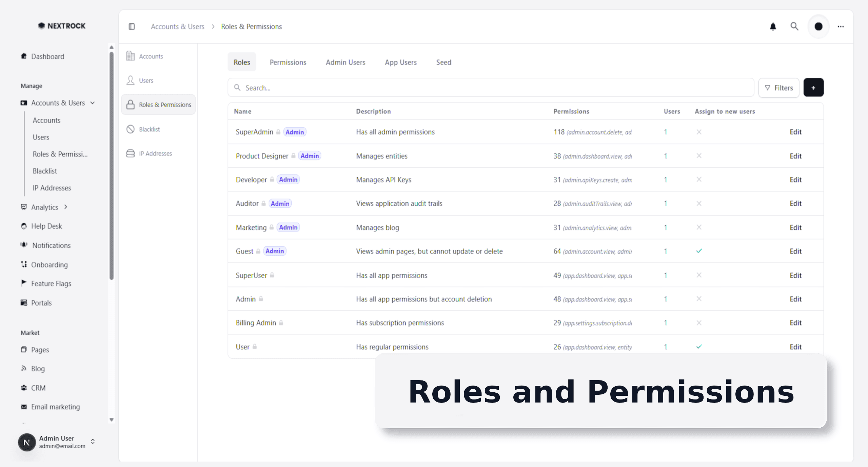Screen dimensions: 868x467
Task: Expand the Analytics section in the sidebar
Action: 65,207
